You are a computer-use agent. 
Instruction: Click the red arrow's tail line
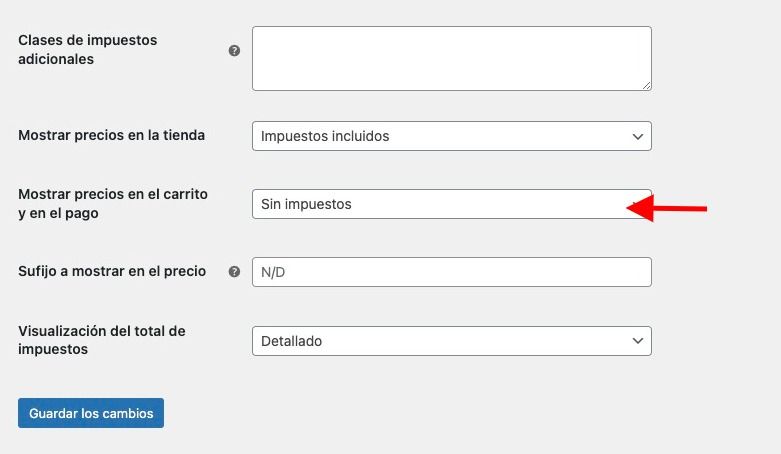(680, 208)
